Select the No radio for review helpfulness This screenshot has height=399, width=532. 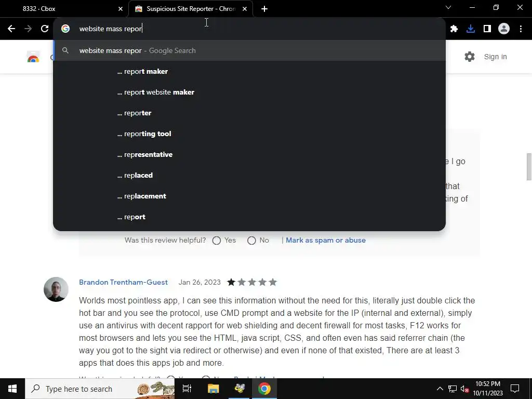(x=251, y=241)
